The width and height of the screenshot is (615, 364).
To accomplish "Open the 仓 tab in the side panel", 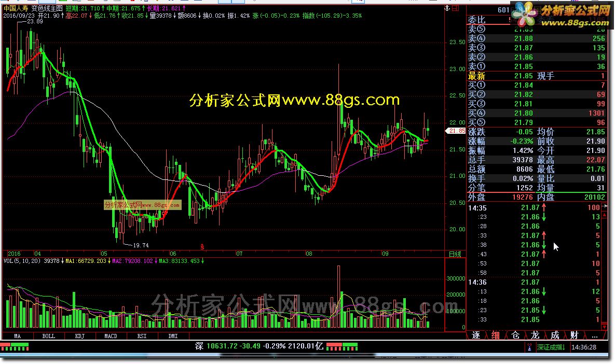I will [515, 335].
